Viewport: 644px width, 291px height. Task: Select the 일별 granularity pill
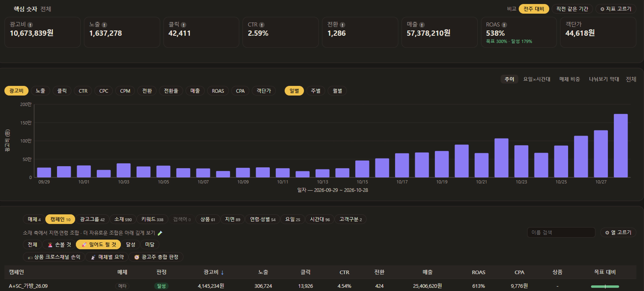(x=294, y=91)
